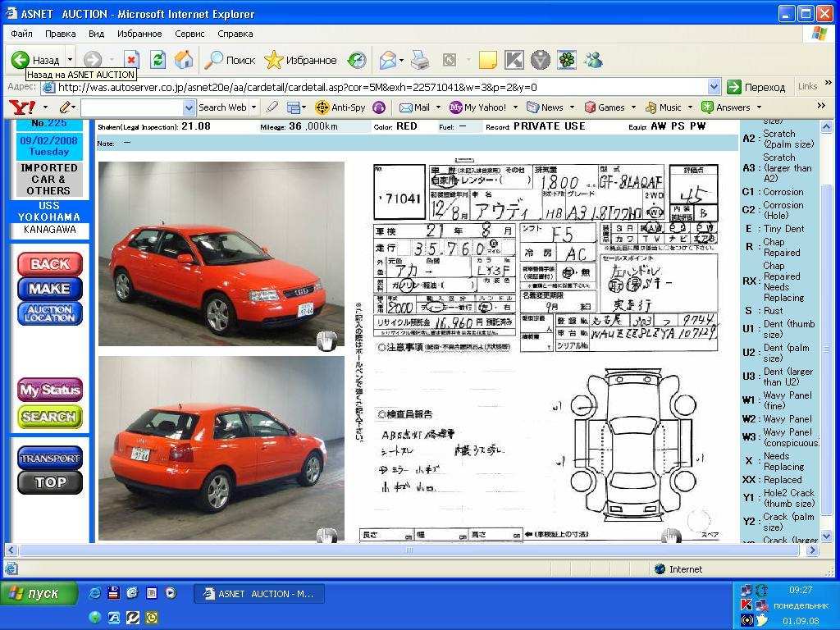Click the Print icon in toolbar
The image size is (840, 630).
point(419,60)
